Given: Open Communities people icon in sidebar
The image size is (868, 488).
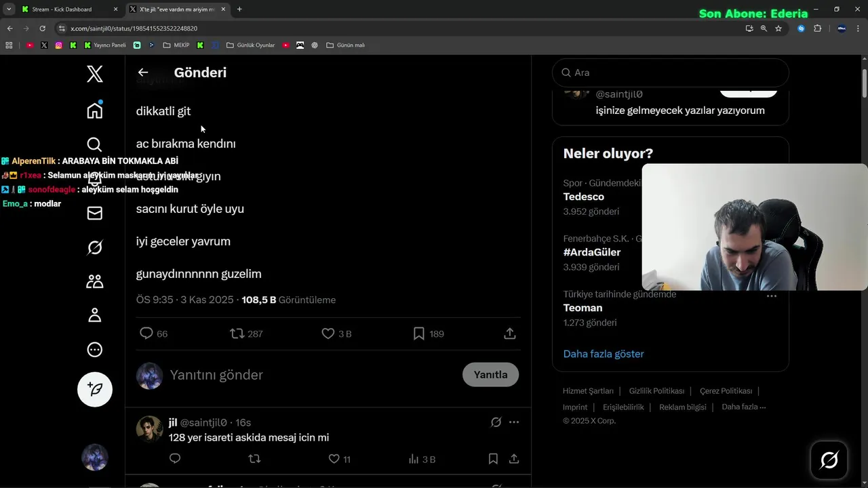Looking at the screenshot, I should coord(95,281).
